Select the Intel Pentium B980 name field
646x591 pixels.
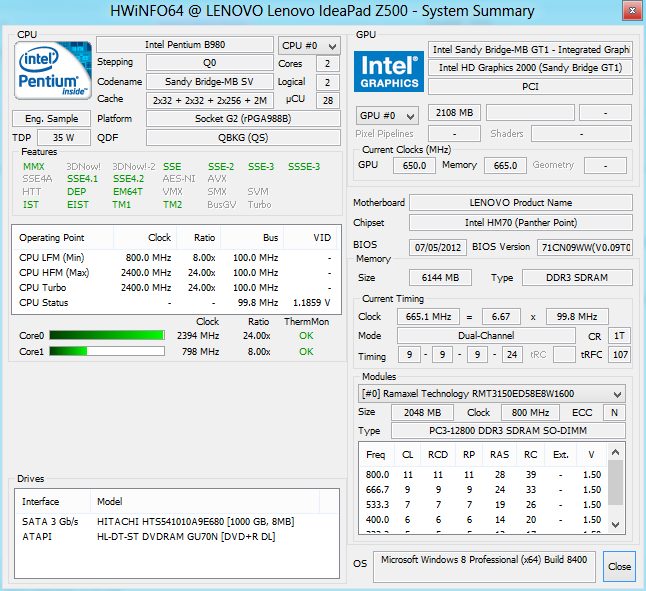[x=184, y=46]
